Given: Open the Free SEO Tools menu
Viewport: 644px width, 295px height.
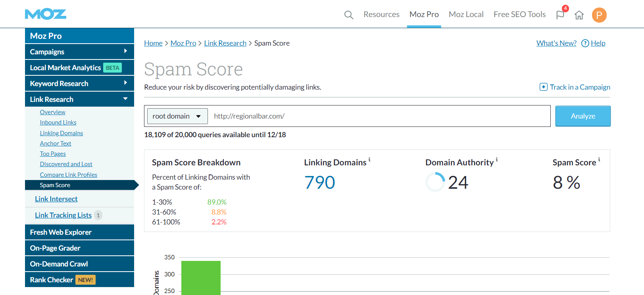Looking at the screenshot, I should [x=519, y=15].
